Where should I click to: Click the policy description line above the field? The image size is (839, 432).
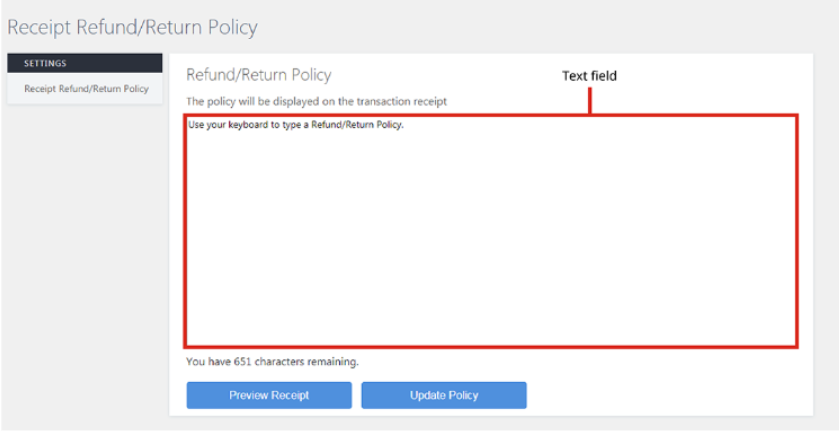click(316, 102)
